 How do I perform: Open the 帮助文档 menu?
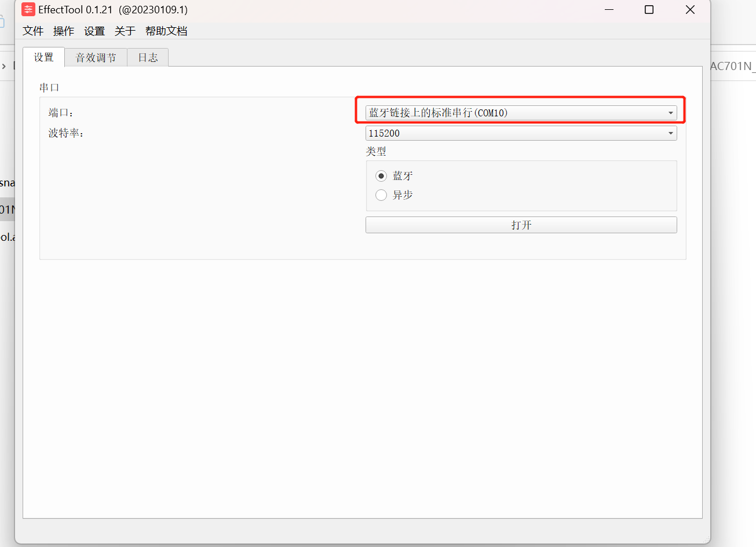coord(166,31)
